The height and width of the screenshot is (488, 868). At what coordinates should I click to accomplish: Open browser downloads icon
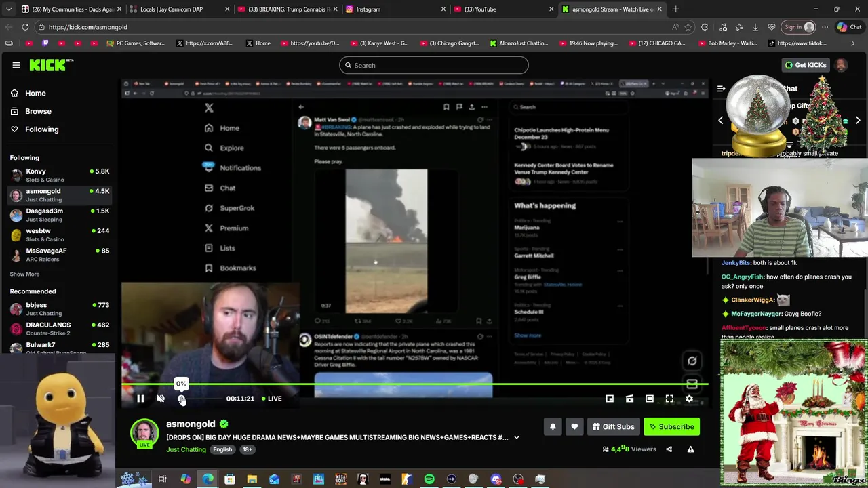[x=755, y=27]
